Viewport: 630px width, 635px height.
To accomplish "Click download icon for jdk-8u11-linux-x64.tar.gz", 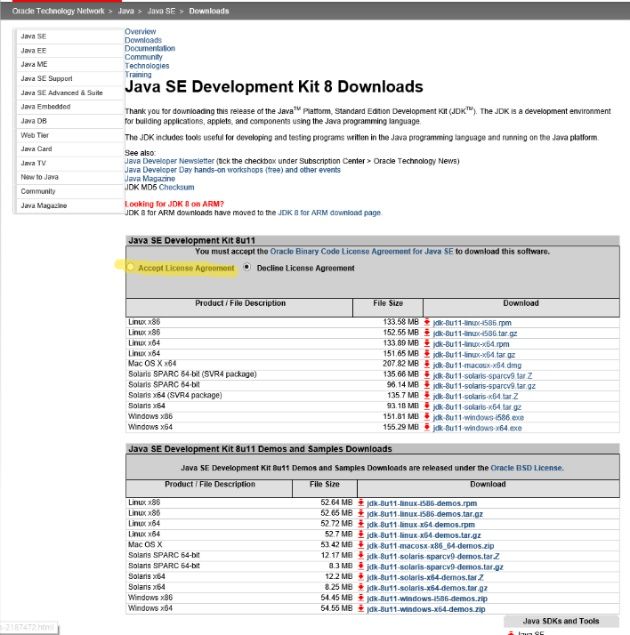I will [x=427, y=354].
